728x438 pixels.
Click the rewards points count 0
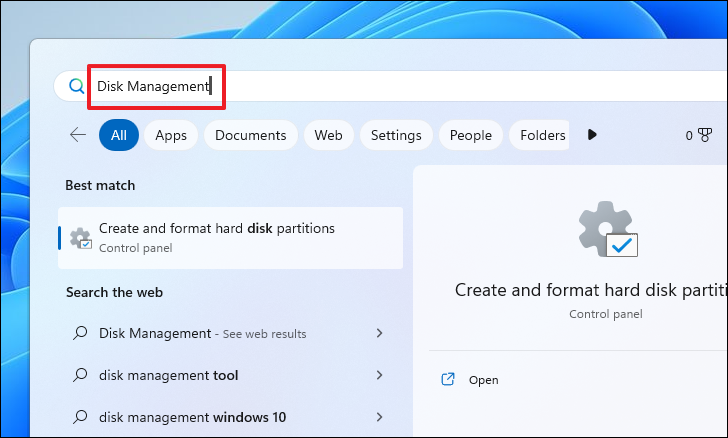[689, 136]
